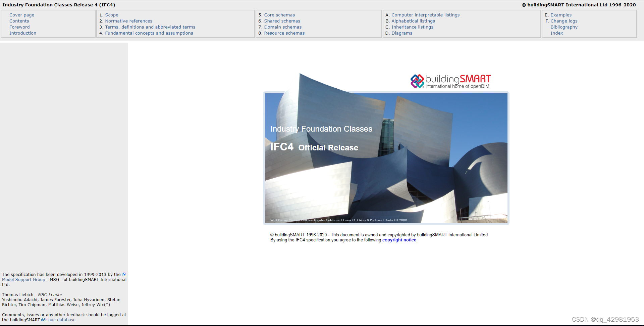Viewport: 644px width, 326px height.
Task: Open the Diagrams annex
Action: coord(402,33)
